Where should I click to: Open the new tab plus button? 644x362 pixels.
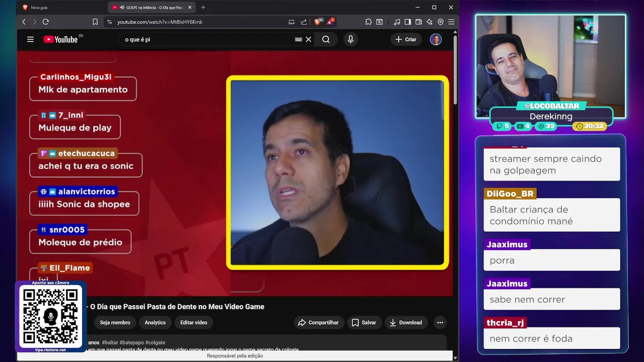click(x=203, y=7)
